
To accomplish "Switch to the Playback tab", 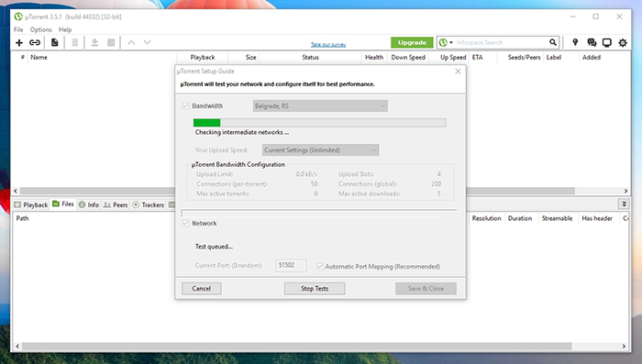I will [x=31, y=204].
